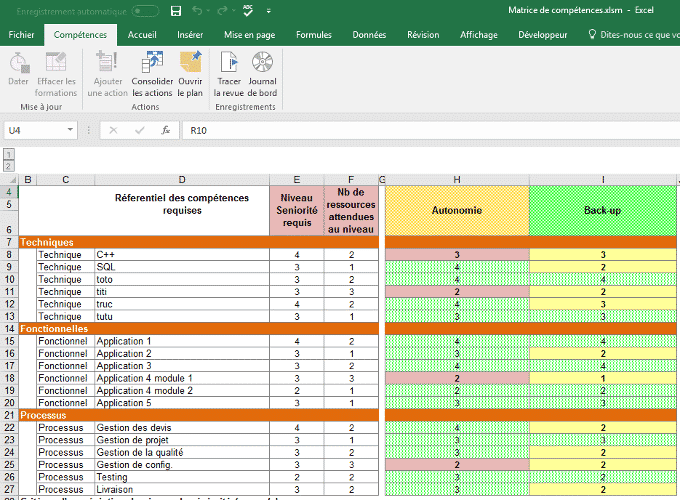
Task: Click the Cancel X icon in formula bar
Action: [x=113, y=130]
